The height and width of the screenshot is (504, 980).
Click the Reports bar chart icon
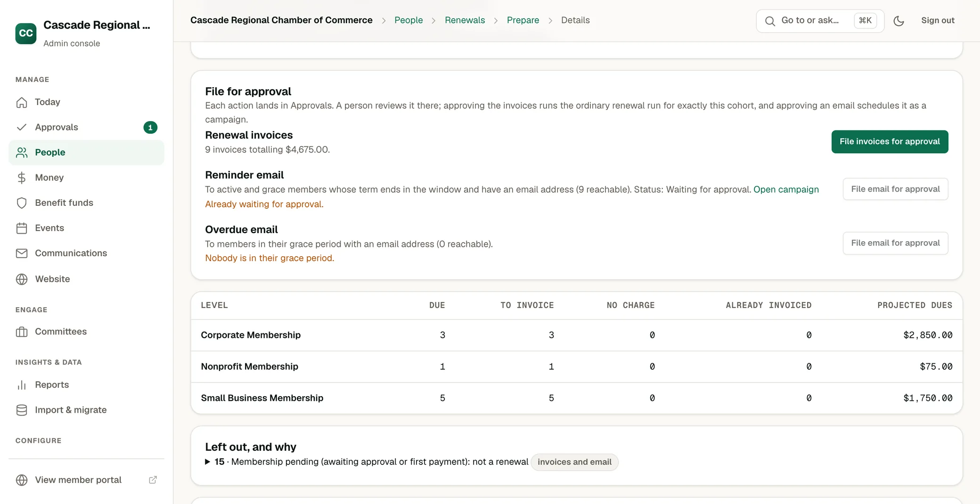[22, 385]
